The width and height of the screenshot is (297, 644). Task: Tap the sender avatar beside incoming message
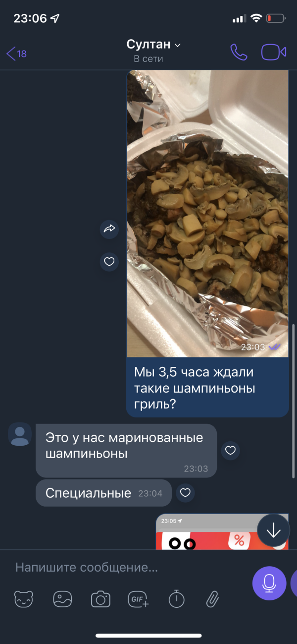[20, 435]
